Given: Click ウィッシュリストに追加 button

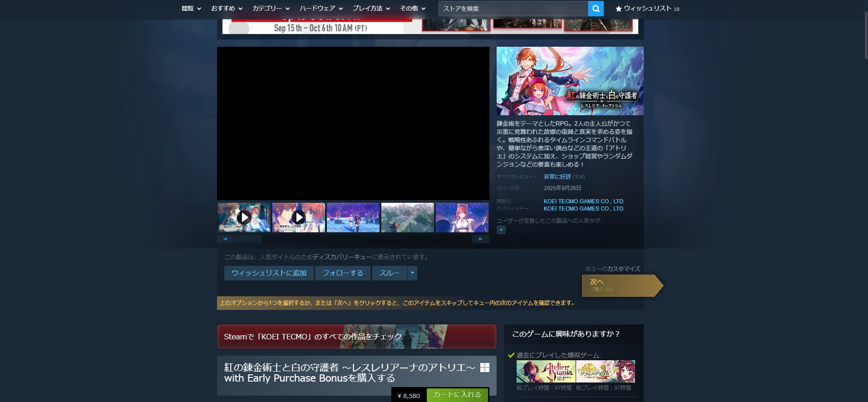Looking at the screenshot, I should pyautogui.click(x=269, y=273).
